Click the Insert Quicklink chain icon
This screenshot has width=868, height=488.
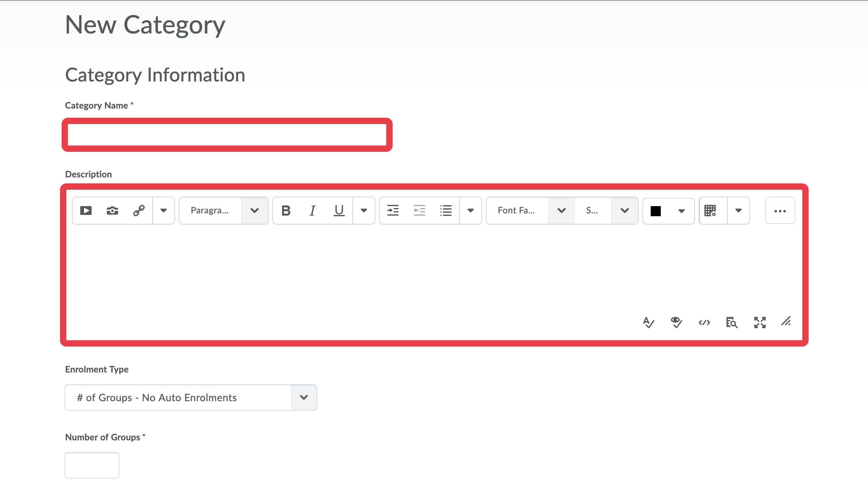click(139, 211)
